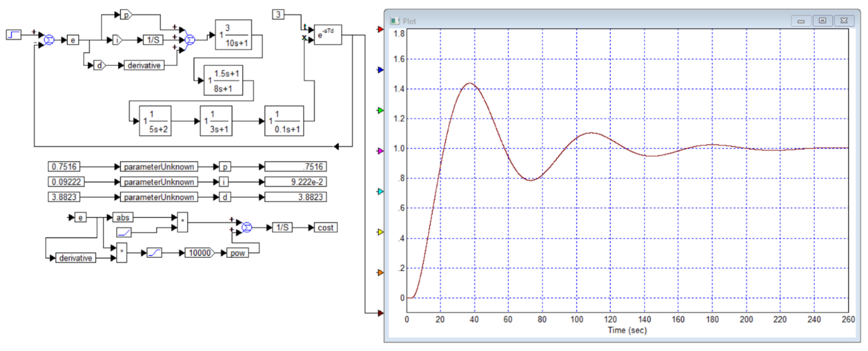Select the 0.09222 constant input box
Screen dimensions: 868x351
tap(66, 182)
